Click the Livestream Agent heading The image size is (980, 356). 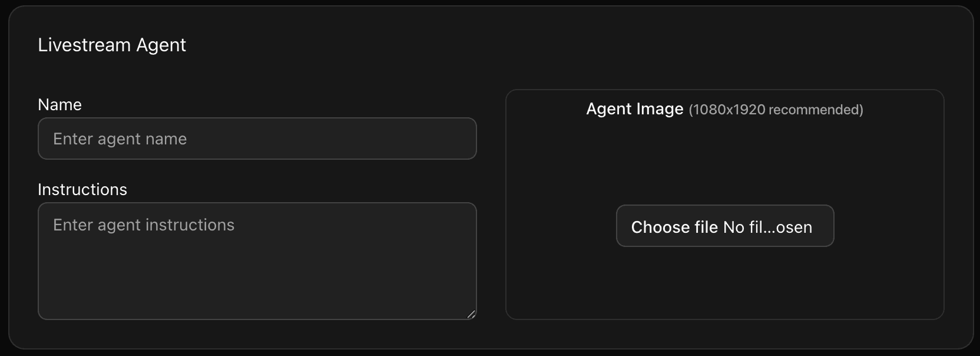(x=112, y=45)
